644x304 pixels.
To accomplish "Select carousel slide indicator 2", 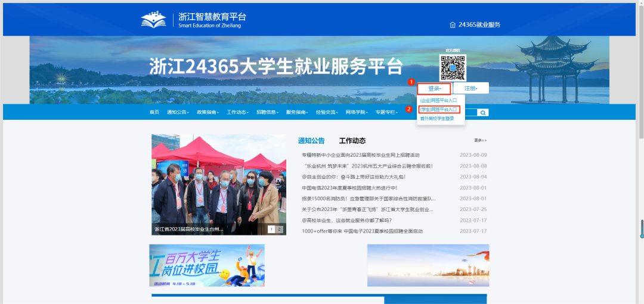I will click(x=279, y=229).
